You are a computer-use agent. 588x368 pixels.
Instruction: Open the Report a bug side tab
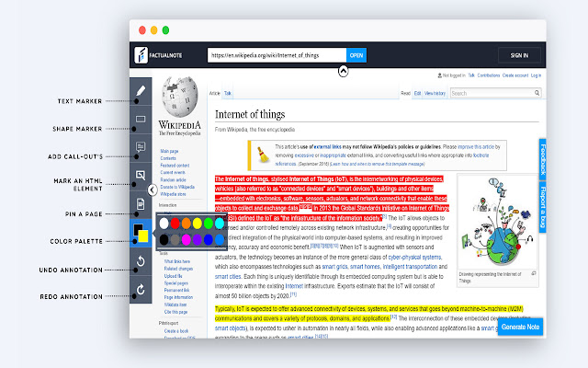tap(543, 207)
